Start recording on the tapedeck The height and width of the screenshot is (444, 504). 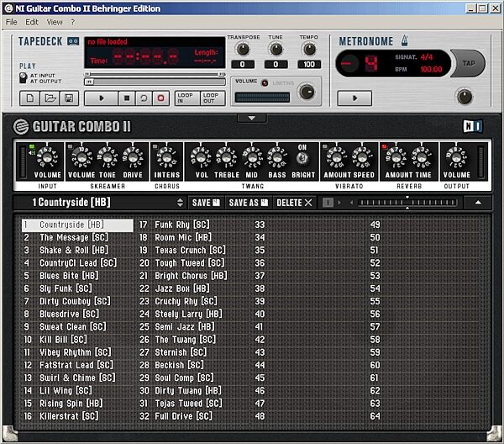click(x=161, y=98)
